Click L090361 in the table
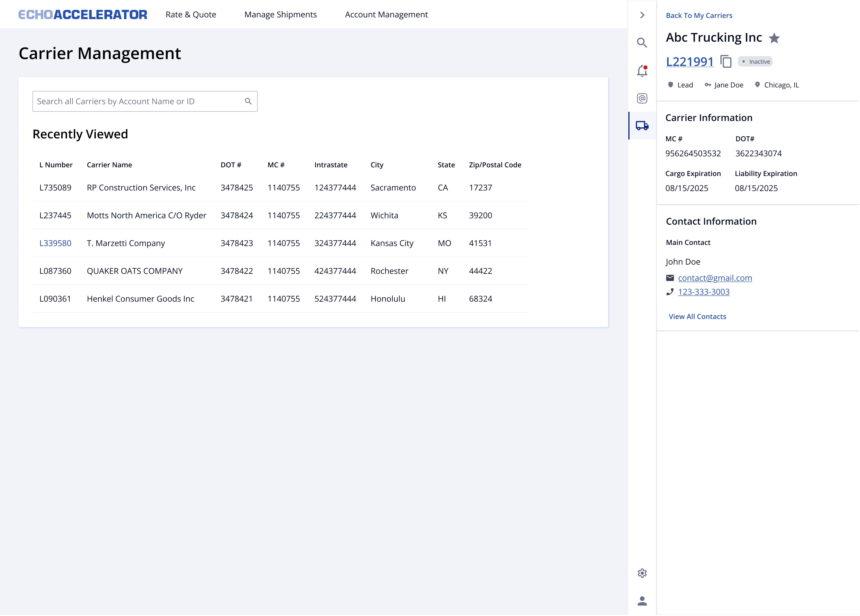This screenshot has width=860, height=616. tap(55, 299)
